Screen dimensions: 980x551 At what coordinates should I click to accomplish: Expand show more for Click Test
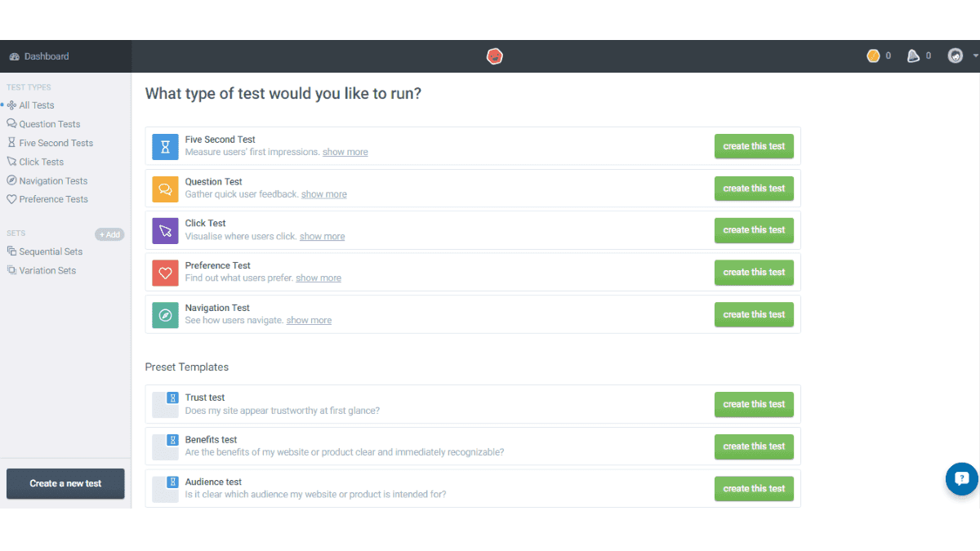[322, 237]
